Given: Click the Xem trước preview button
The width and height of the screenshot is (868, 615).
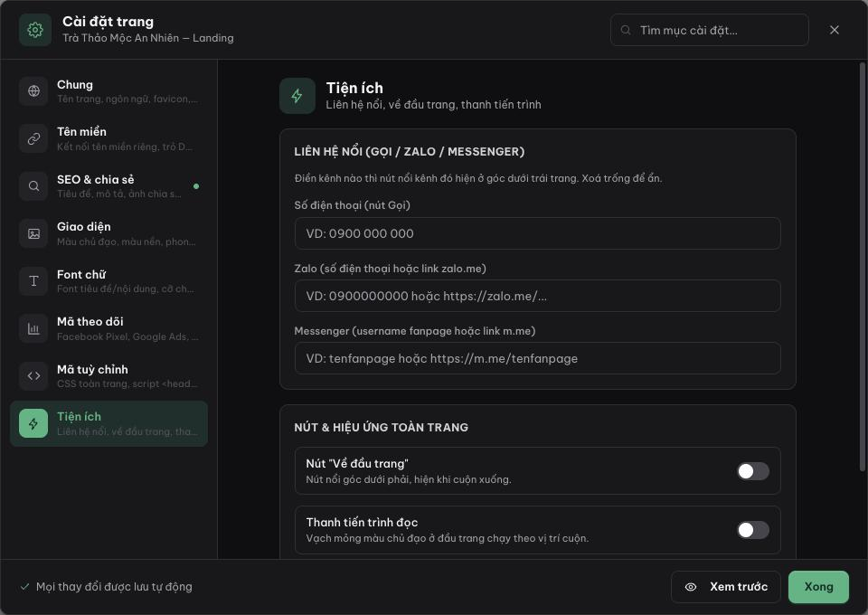Looking at the screenshot, I should point(726,587).
